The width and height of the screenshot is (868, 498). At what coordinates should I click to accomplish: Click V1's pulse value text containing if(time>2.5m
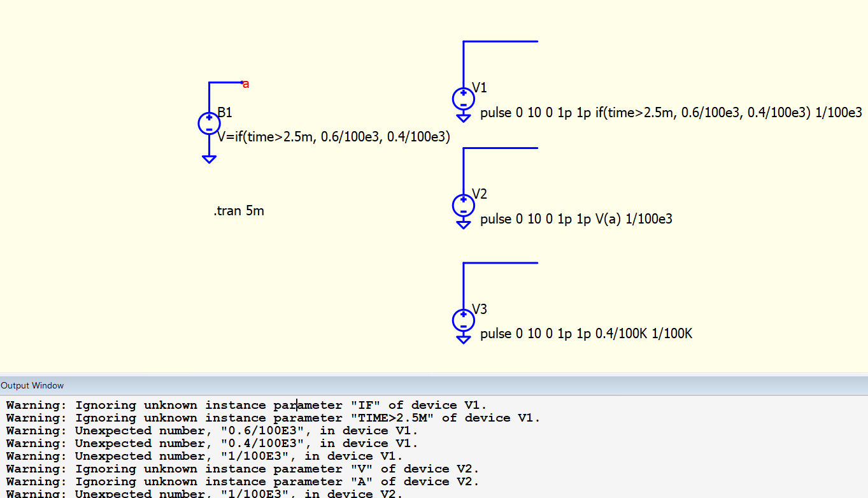671,113
